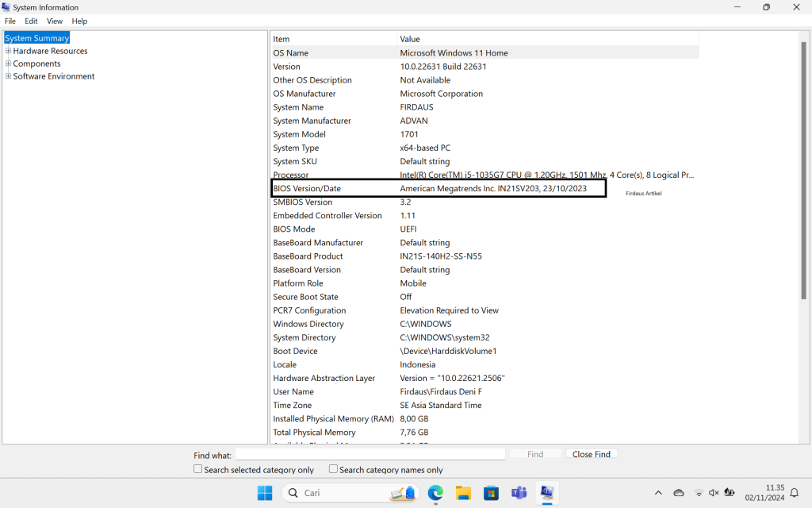Show hidden system tray icons

coord(658,493)
